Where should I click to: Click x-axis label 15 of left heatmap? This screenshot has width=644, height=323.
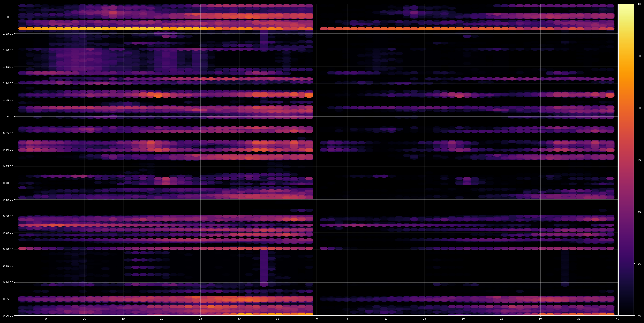pos(123,319)
